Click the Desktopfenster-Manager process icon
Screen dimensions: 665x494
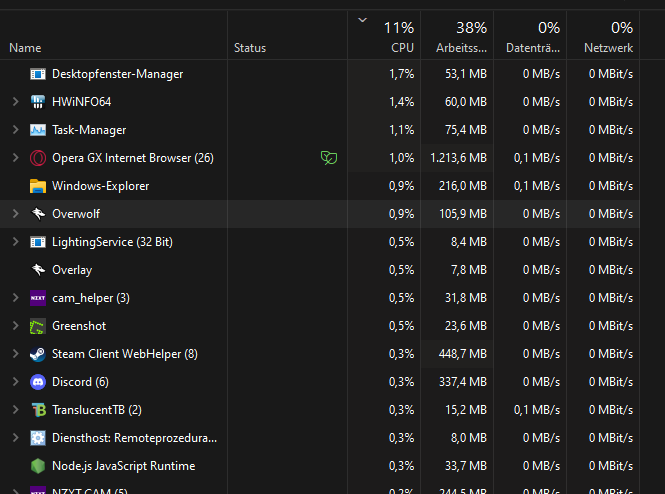point(38,74)
